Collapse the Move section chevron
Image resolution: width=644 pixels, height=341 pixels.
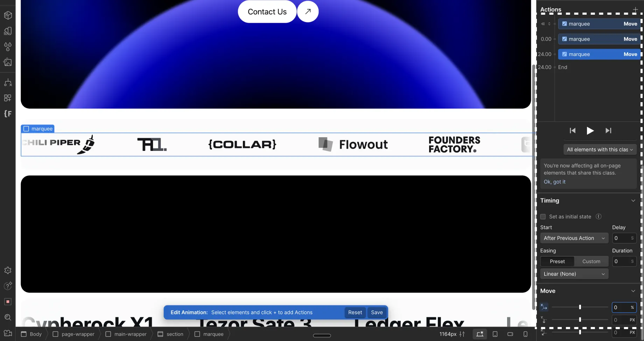(633, 291)
